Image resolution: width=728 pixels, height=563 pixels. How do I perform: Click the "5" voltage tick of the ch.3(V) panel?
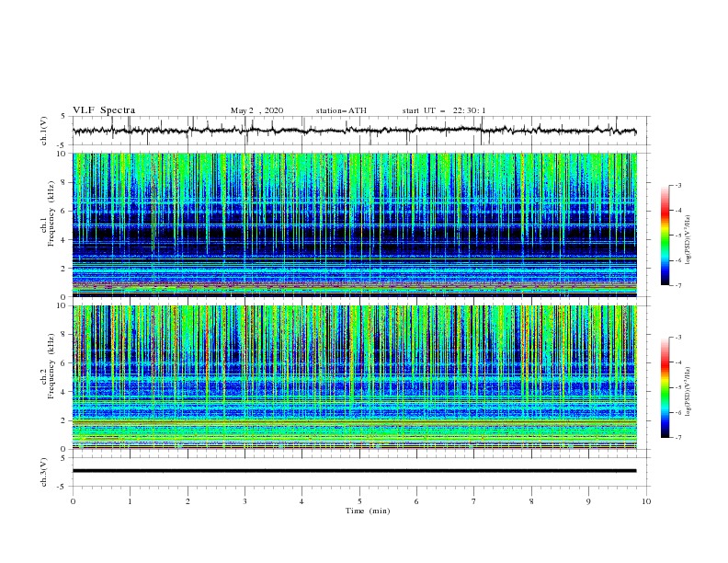coord(63,458)
